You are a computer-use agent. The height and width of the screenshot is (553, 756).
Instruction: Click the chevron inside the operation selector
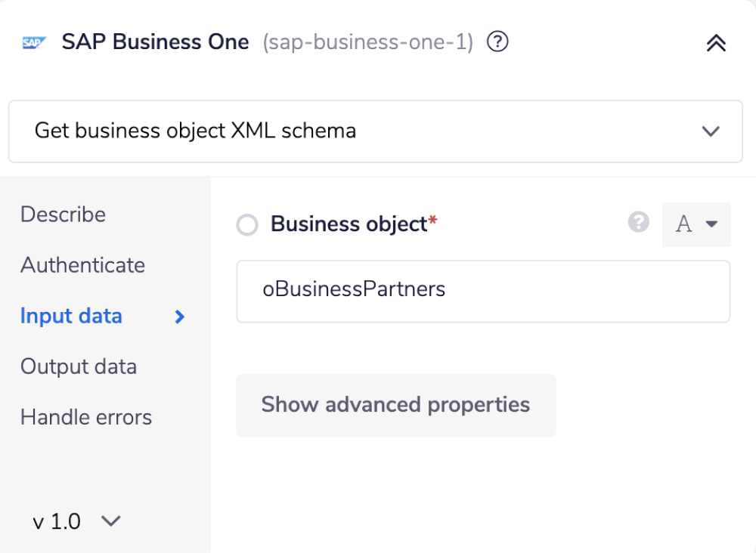pyautogui.click(x=710, y=131)
